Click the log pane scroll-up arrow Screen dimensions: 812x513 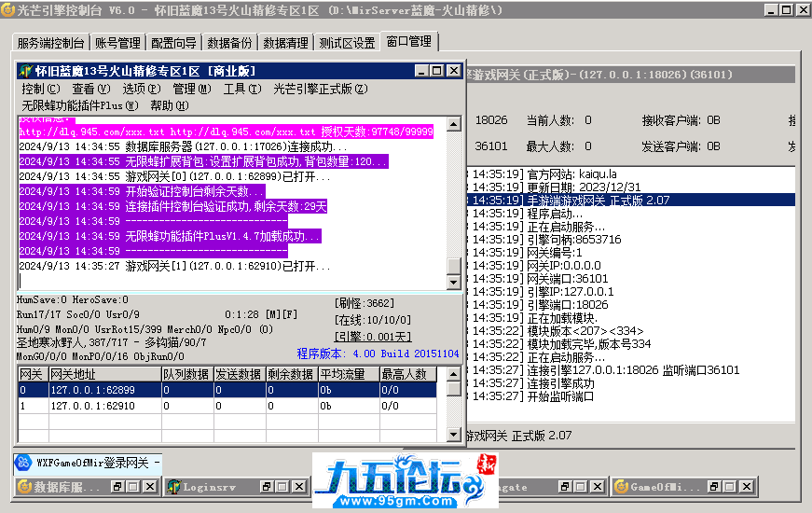point(454,124)
